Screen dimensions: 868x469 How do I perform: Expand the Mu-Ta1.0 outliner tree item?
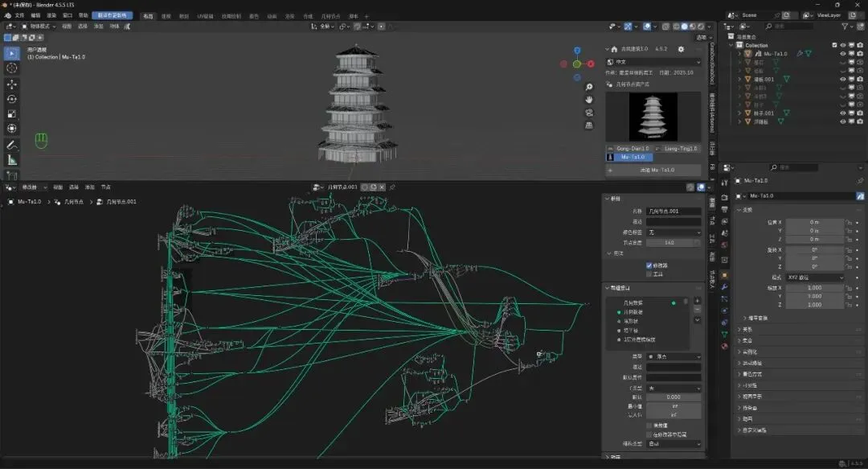(741, 53)
